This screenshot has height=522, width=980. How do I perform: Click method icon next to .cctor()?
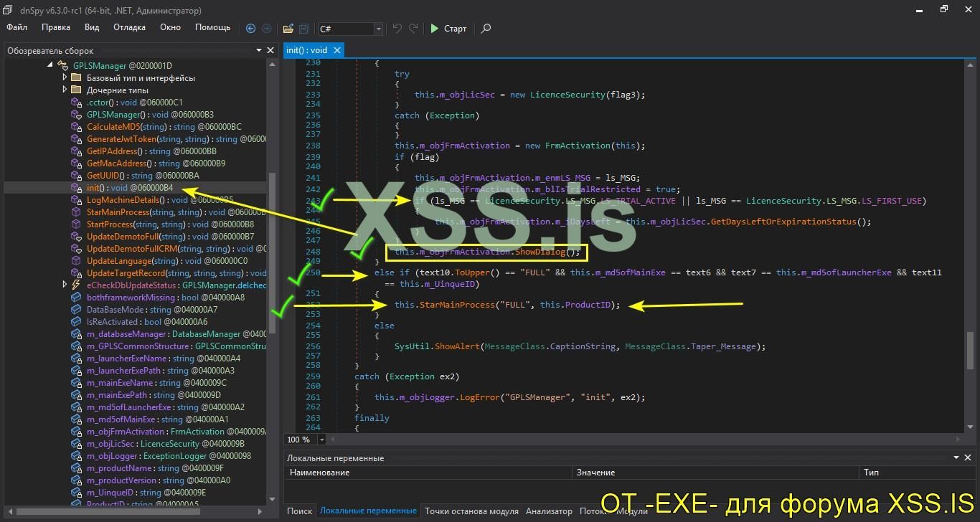pyautogui.click(x=76, y=103)
